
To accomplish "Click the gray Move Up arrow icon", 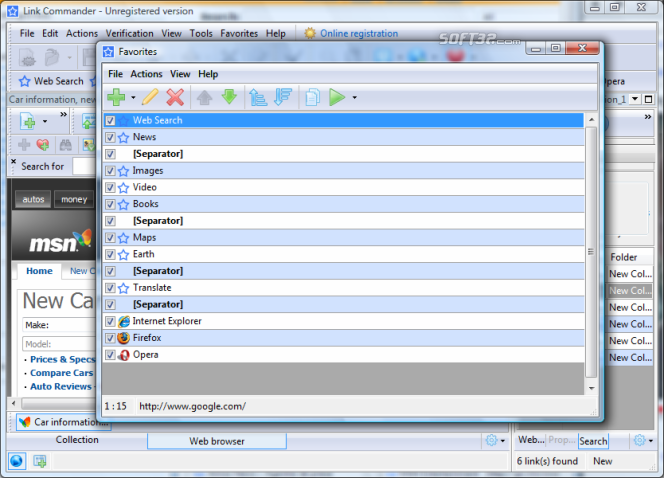I will pyautogui.click(x=205, y=97).
